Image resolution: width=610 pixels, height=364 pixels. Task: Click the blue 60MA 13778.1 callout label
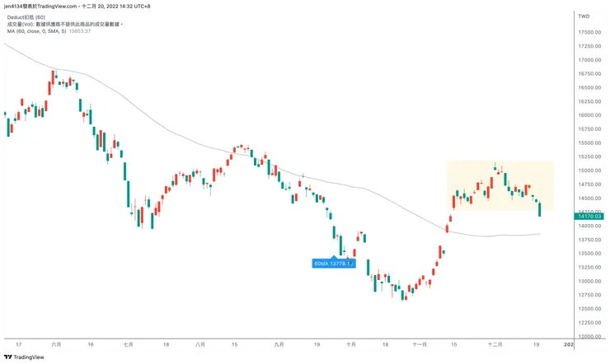333,264
